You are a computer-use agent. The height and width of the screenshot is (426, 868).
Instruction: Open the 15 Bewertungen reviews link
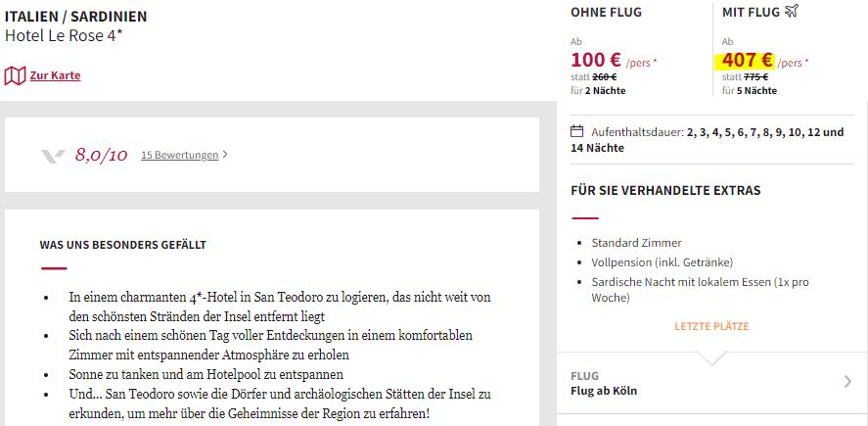tap(179, 155)
